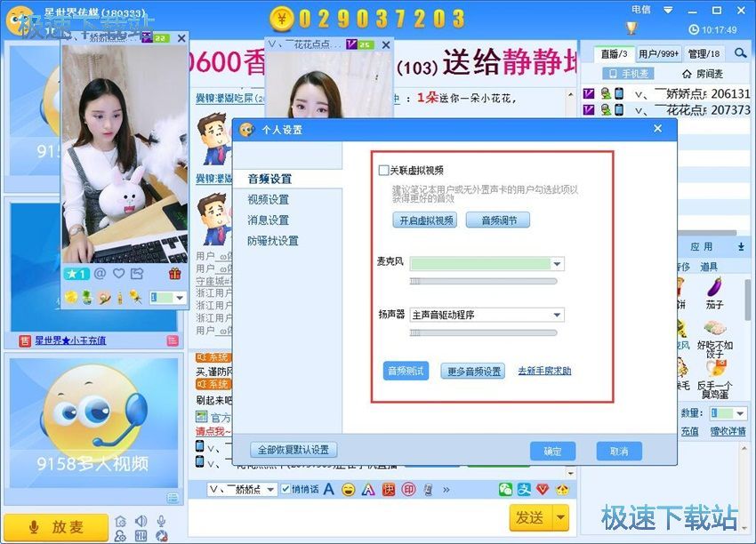Follow the 去新手房求助 link
756x544 pixels.
coord(544,371)
